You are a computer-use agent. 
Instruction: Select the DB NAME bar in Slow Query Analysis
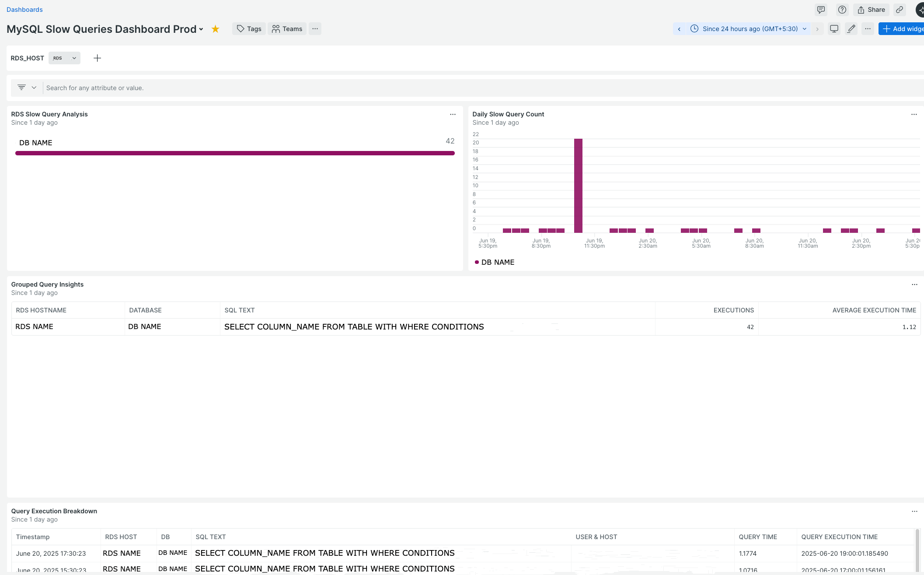click(235, 153)
